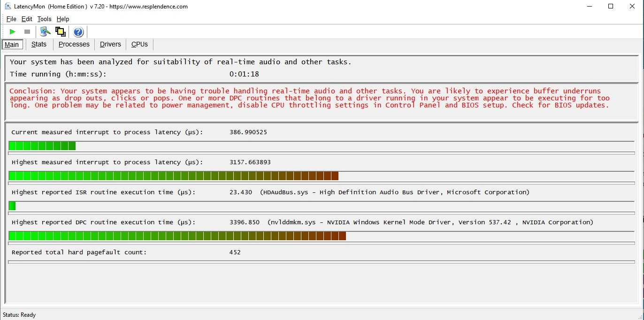
Task: Click the gray stop monitoring icon
Action: click(27, 31)
